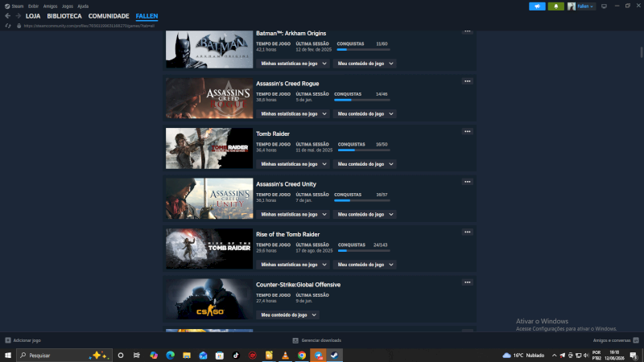
Task: Open options ellipsis for Rise of the Tomb Raider
Action: point(468,232)
